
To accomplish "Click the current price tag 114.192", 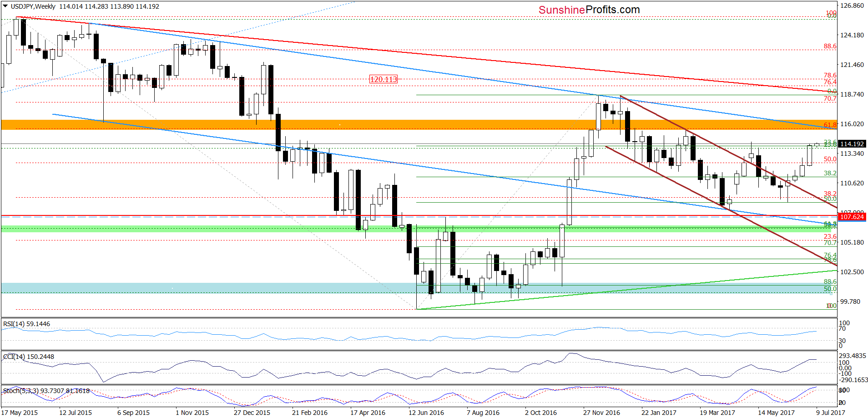I will point(852,144).
